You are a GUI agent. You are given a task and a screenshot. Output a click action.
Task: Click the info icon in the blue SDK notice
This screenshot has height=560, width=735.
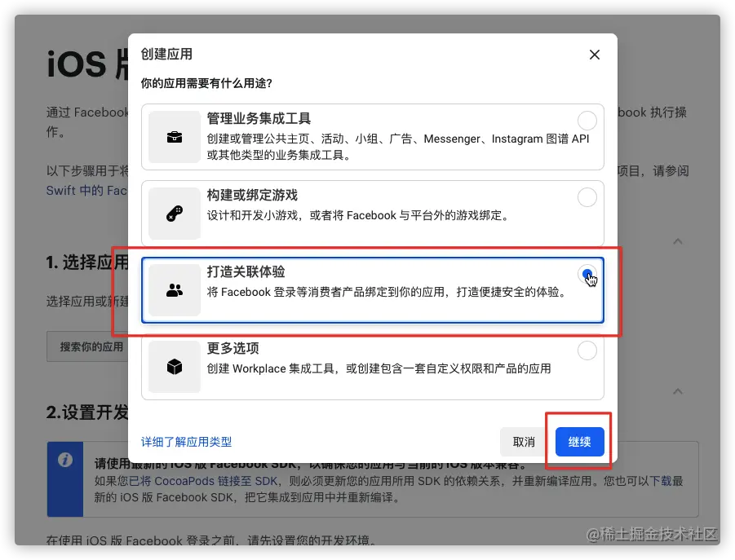pyautogui.click(x=65, y=460)
